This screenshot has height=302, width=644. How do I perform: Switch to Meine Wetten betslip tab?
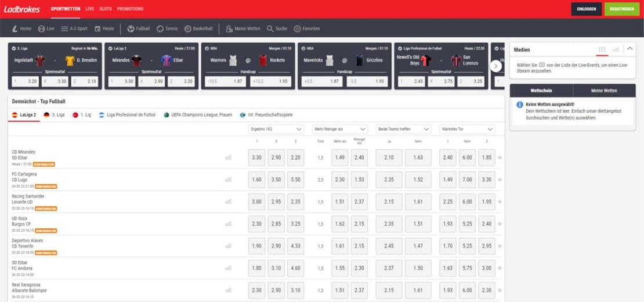tap(604, 91)
